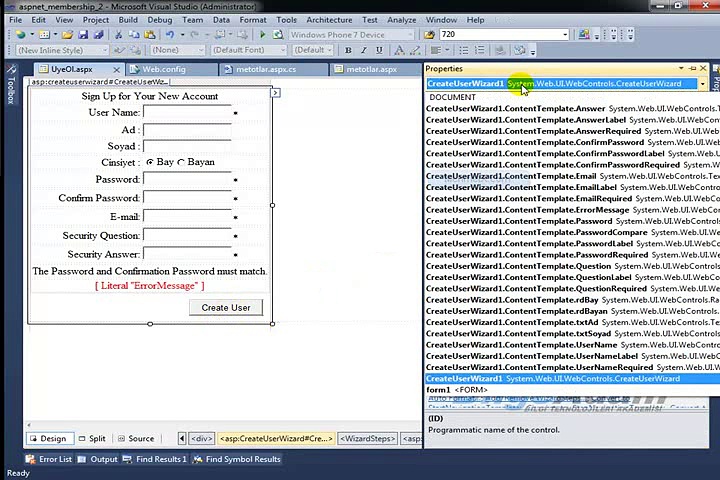Screen dimensions: 720x480
Task: Select the Bayan radio button
Action: point(181,162)
